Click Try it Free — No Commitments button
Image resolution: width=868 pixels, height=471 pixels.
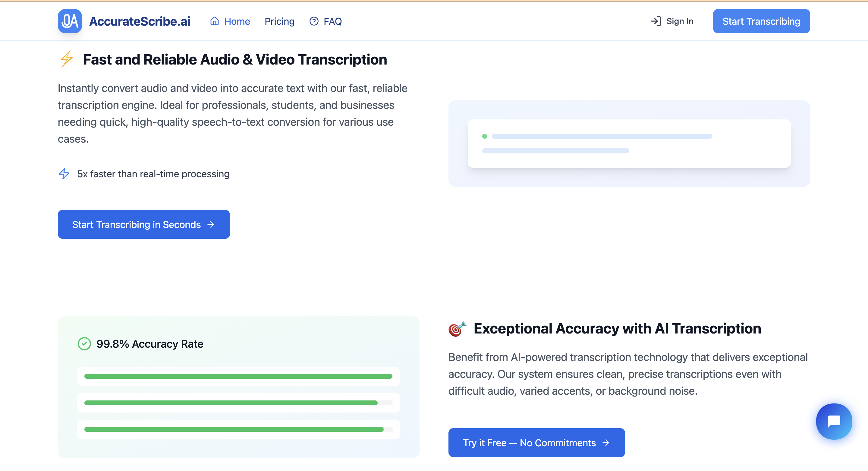click(536, 443)
